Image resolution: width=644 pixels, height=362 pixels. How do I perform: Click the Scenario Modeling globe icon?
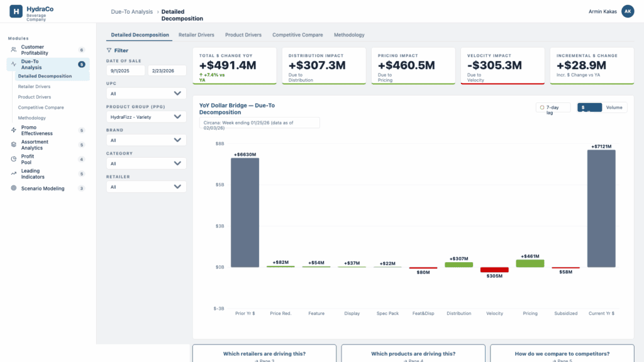pyautogui.click(x=14, y=189)
